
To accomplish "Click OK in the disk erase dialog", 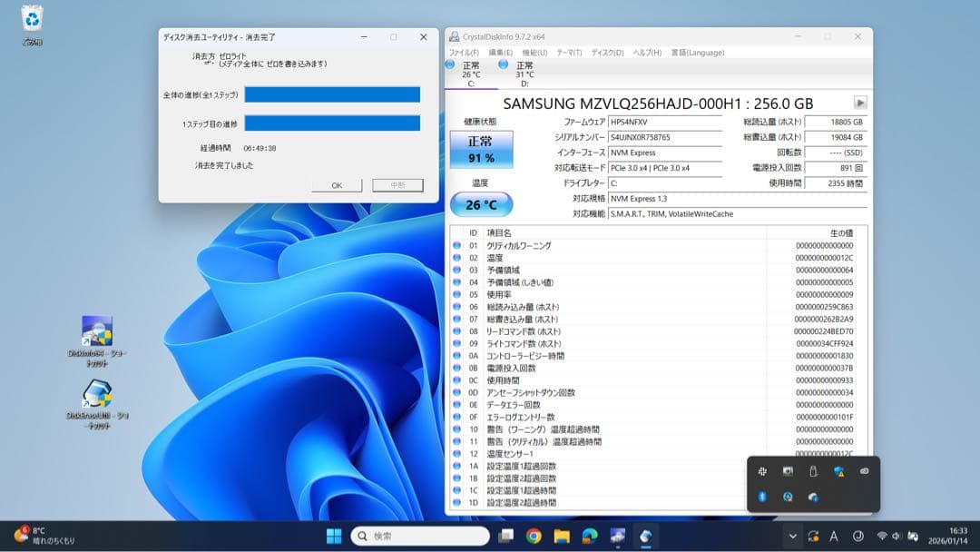I will (x=337, y=186).
